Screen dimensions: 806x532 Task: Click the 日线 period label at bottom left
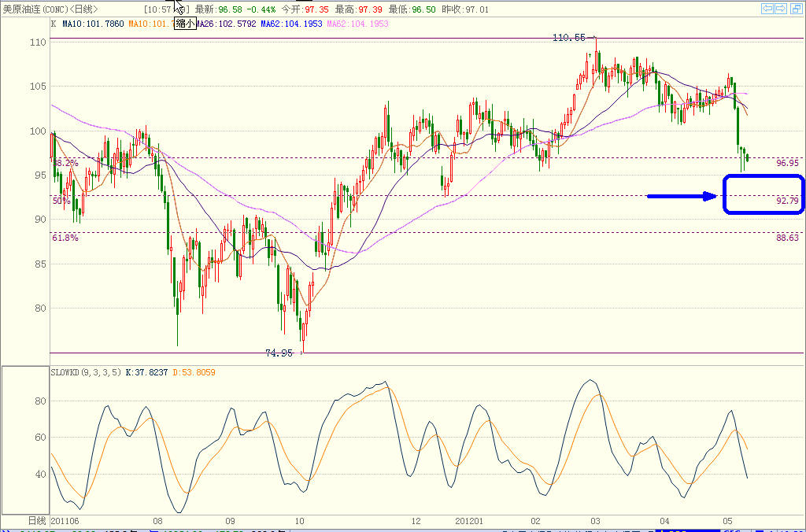(x=36, y=521)
